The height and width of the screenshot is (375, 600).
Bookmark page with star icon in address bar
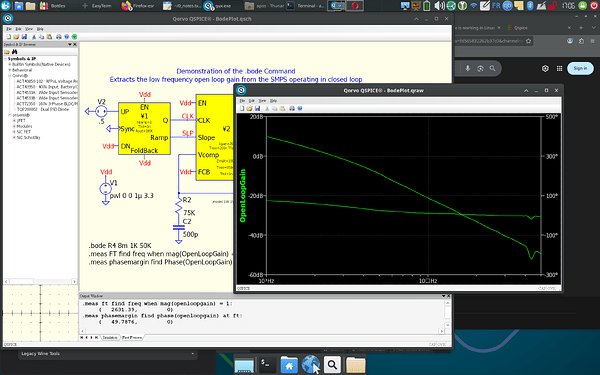coord(528,41)
